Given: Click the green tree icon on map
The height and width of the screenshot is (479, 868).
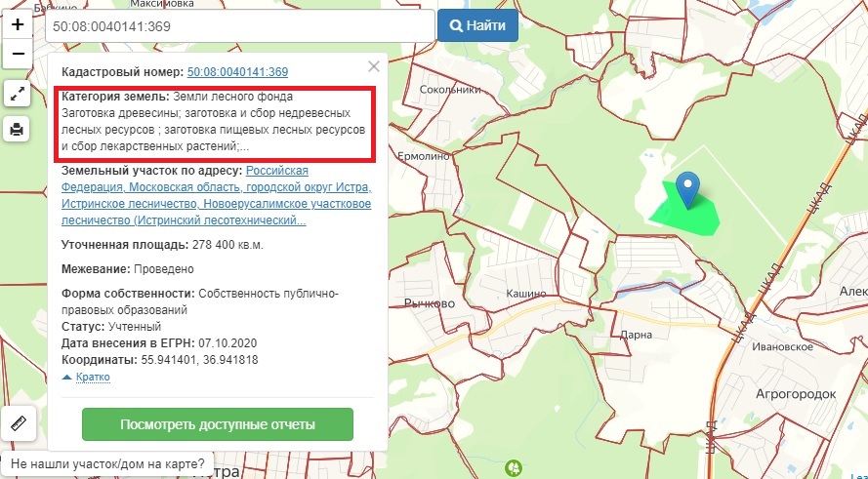Looking at the screenshot, I should pyautogui.click(x=513, y=468).
